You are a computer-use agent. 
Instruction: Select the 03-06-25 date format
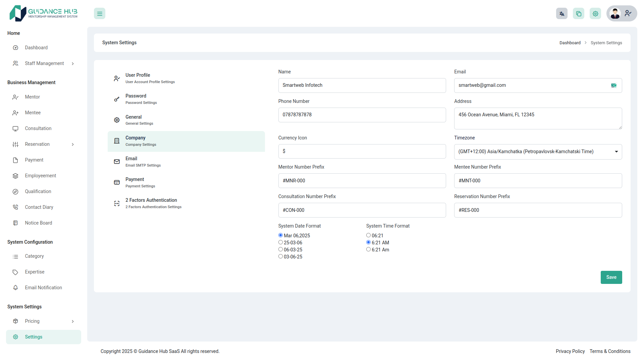pyautogui.click(x=280, y=256)
